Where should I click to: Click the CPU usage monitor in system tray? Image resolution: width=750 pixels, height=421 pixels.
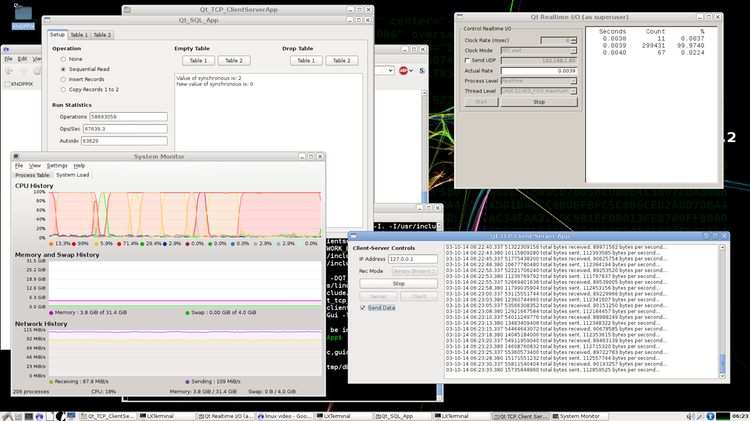tap(723, 416)
